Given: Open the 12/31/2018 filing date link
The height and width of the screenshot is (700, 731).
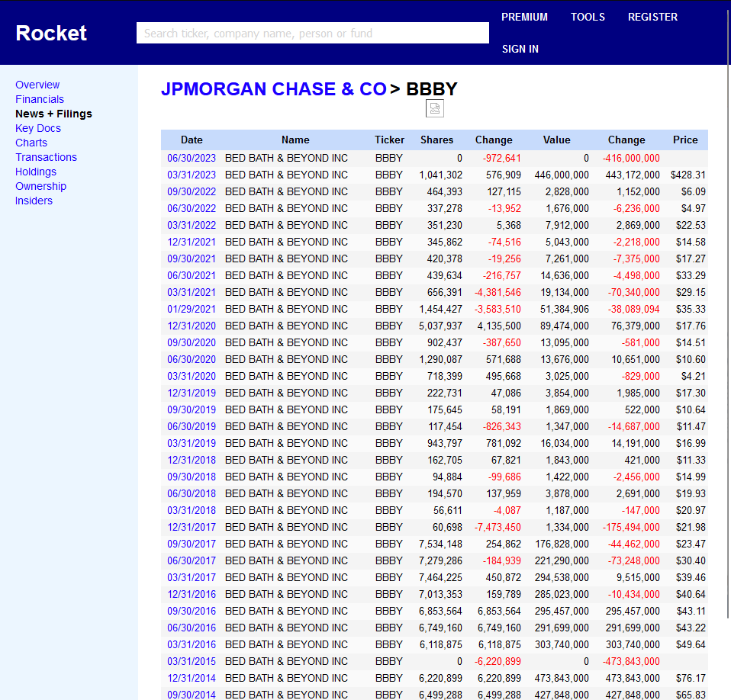Looking at the screenshot, I should (x=192, y=460).
